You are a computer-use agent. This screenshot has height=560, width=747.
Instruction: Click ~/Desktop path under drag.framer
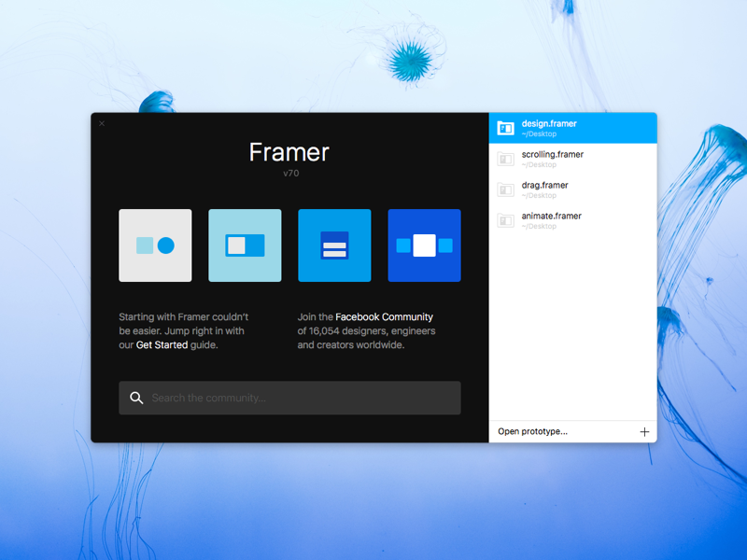tap(539, 196)
